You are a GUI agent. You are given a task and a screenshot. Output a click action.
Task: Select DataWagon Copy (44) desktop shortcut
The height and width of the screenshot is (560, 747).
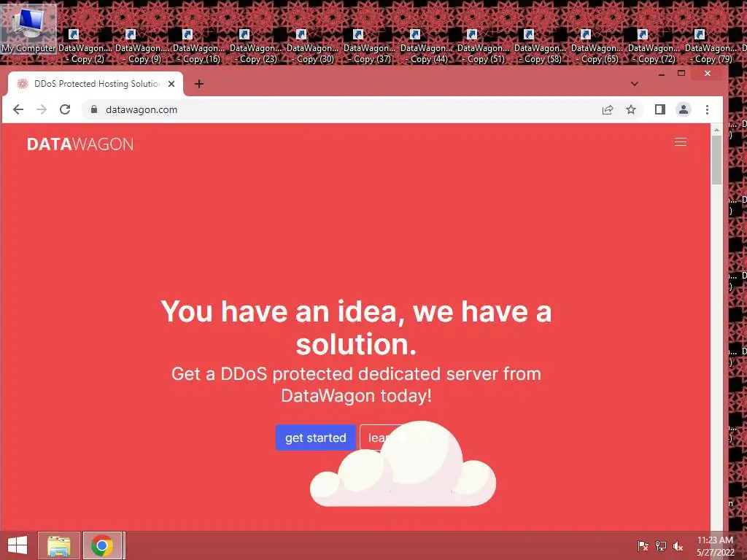426,47
